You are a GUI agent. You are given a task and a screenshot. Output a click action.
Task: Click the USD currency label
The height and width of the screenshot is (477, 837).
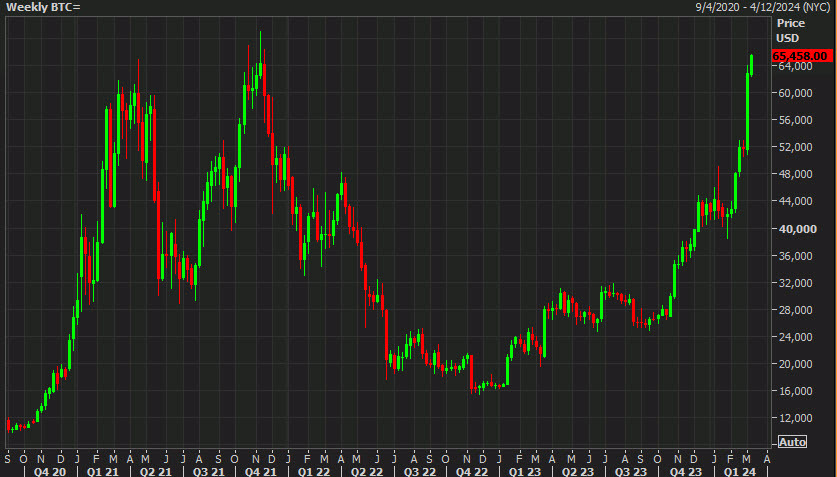[787, 38]
